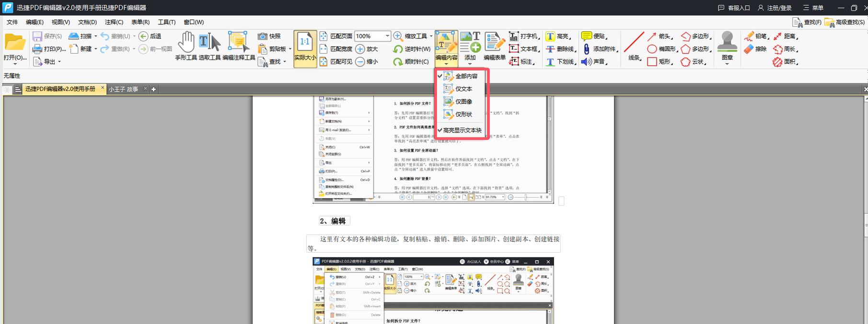This screenshot has width=868, height=324.
Task: Select the Selection tool (选取工具)
Action: (210, 46)
